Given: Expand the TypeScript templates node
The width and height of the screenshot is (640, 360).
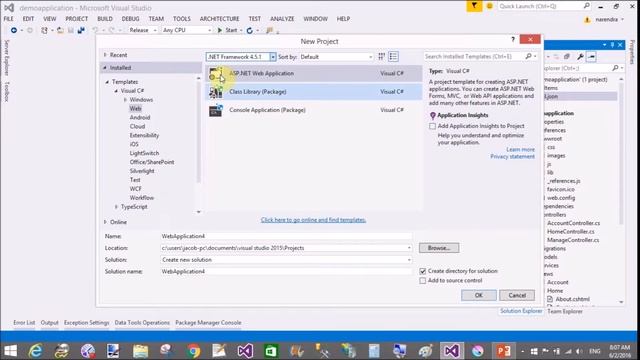Looking at the screenshot, I should [116, 207].
